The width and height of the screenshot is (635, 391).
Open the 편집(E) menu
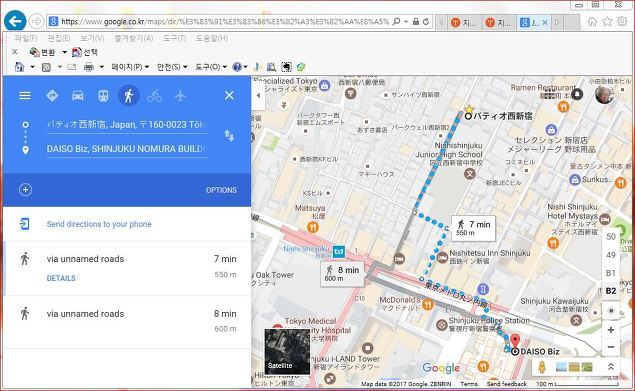[x=59, y=38]
